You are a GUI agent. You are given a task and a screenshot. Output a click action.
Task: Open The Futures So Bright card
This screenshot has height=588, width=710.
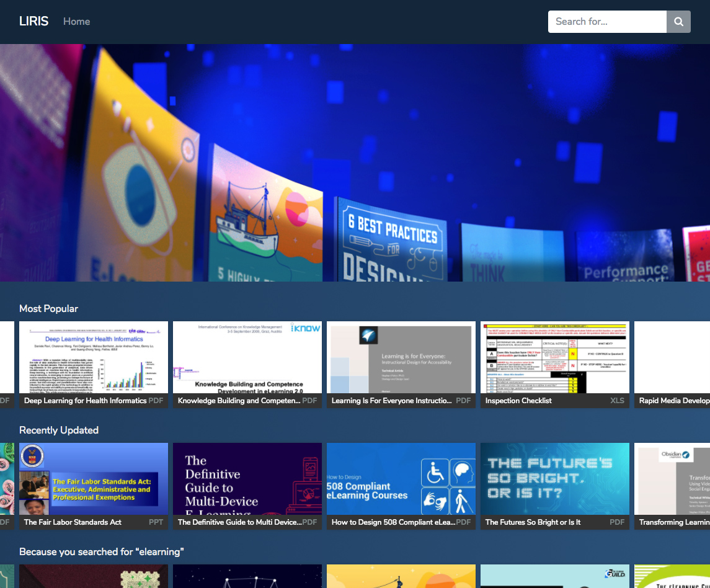tap(555, 479)
